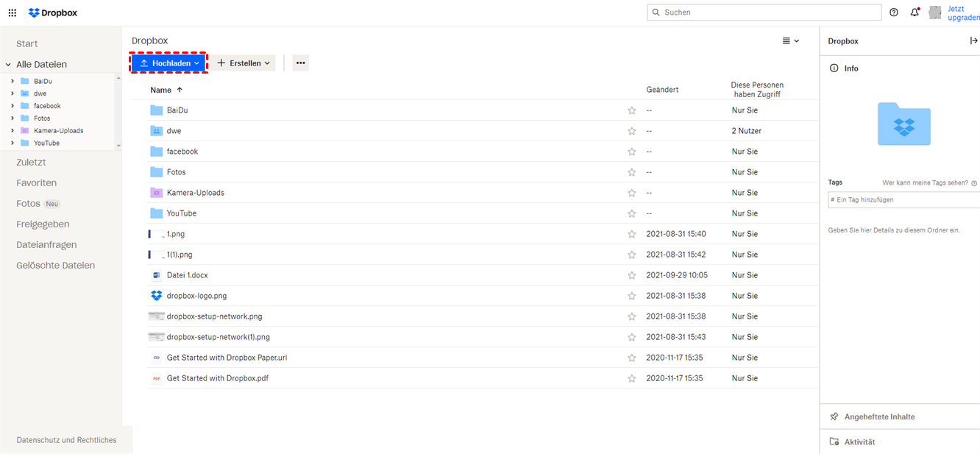Screen dimensions: 980x454
Task: Open the app grid launcher icon
Action: click(12, 13)
